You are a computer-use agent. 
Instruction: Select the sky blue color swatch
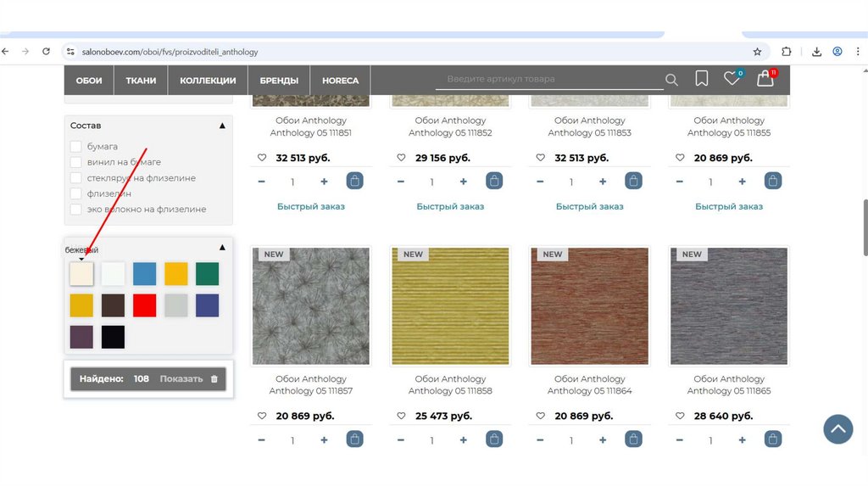tap(144, 274)
